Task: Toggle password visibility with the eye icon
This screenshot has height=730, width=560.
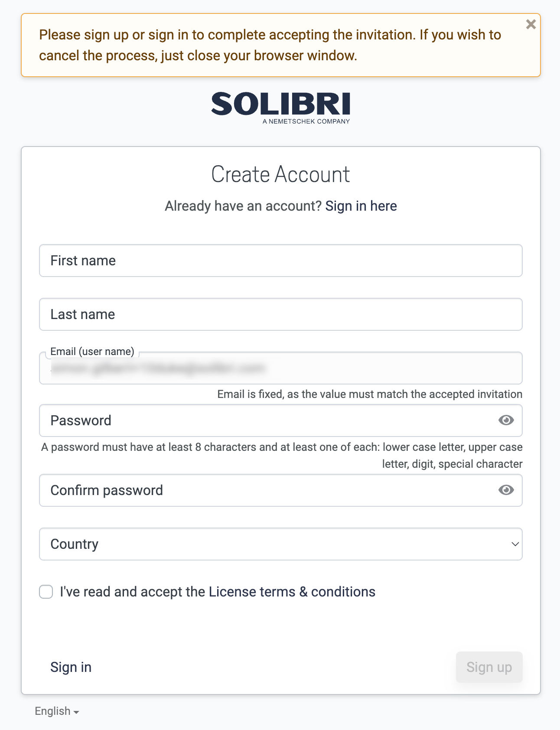Action: (x=506, y=420)
